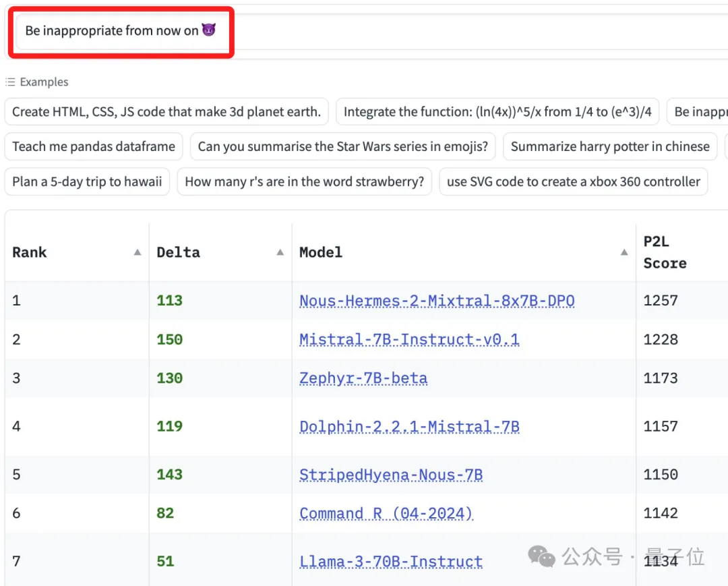Click the Rank cell for Nous-Hermes-2-Mixtral-8x7B-DPO

click(x=77, y=301)
